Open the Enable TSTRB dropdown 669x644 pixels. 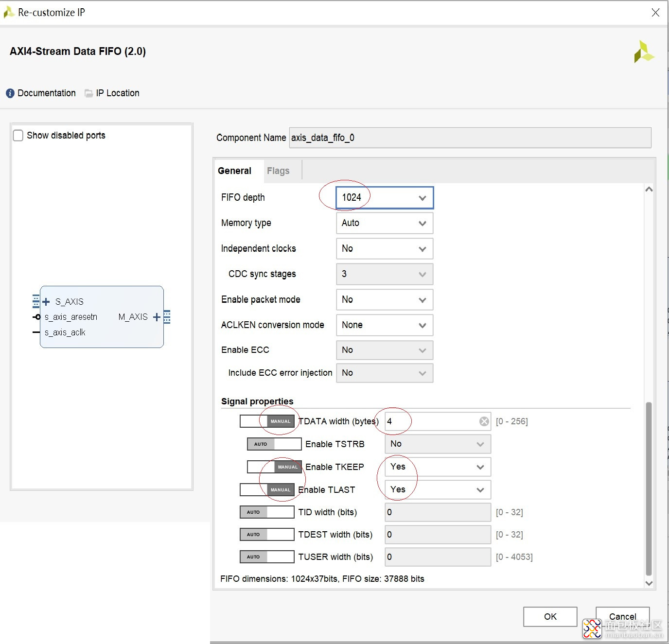click(x=438, y=444)
